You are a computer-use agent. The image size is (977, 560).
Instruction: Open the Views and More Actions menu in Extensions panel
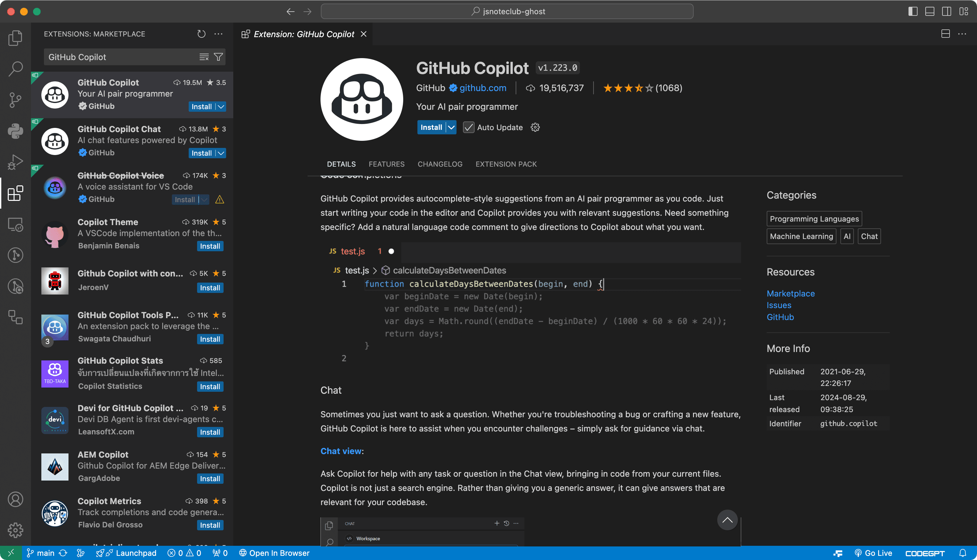(x=218, y=34)
